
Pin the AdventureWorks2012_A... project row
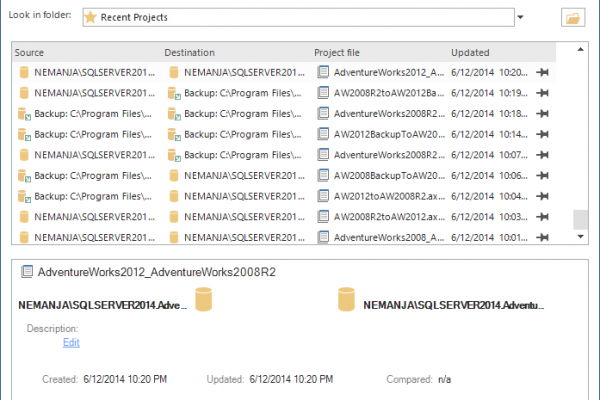543,72
